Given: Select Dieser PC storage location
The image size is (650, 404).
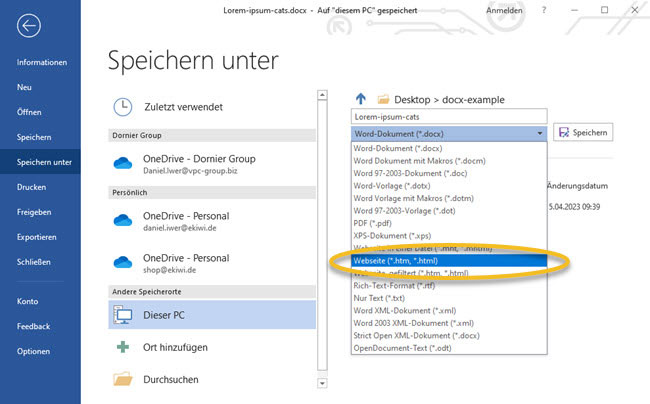Looking at the screenshot, I should (x=212, y=315).
